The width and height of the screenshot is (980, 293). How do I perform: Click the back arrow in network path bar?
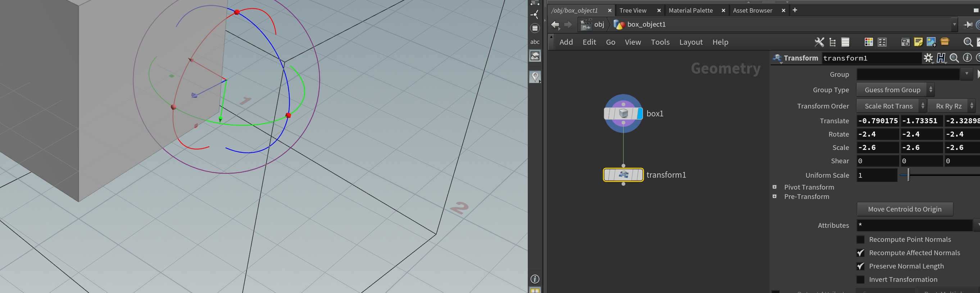click(555, 25)
